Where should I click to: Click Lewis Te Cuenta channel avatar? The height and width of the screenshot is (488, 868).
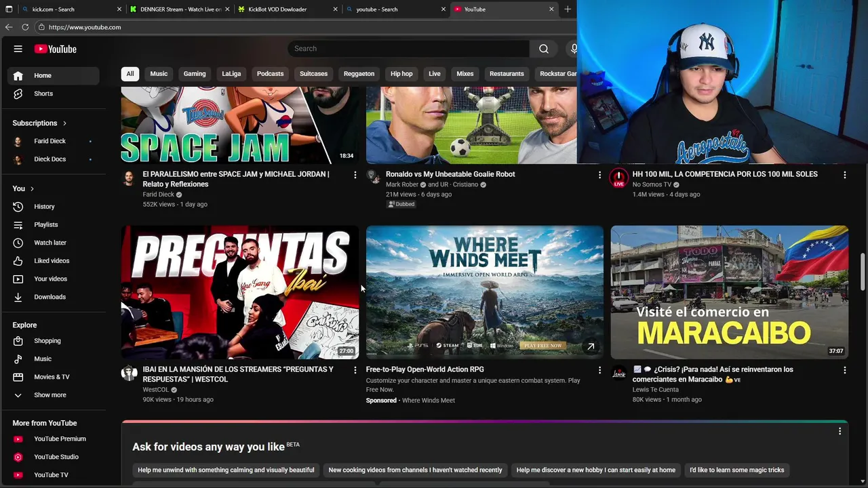click(618, 373)
